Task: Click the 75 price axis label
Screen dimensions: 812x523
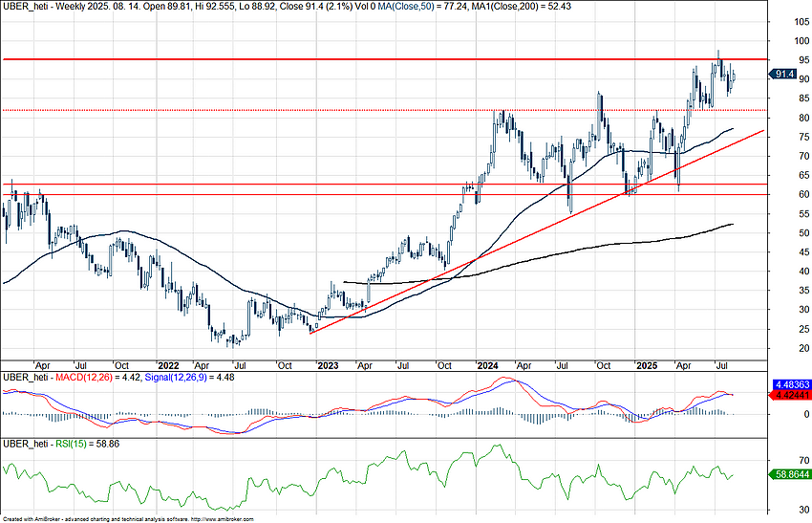Action: coord(803,137)
